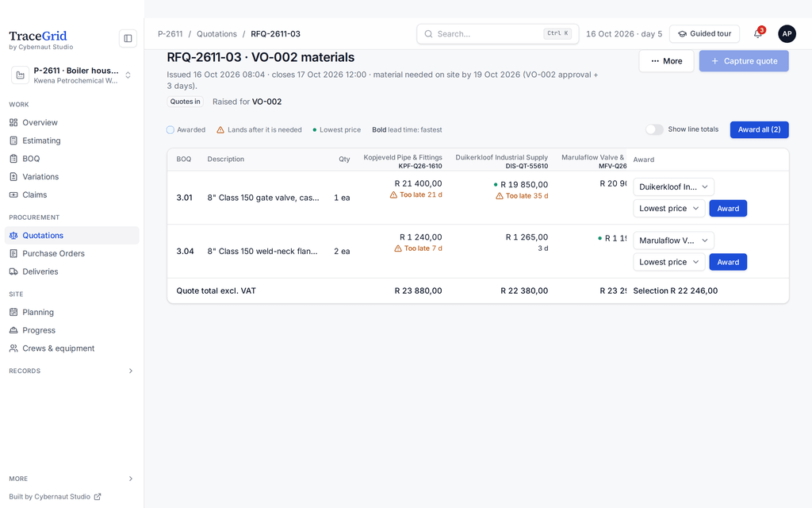The height and width of the screenshot is (508, 812).
Task: Collapse the sidebar panel icon
Action: 128,38
